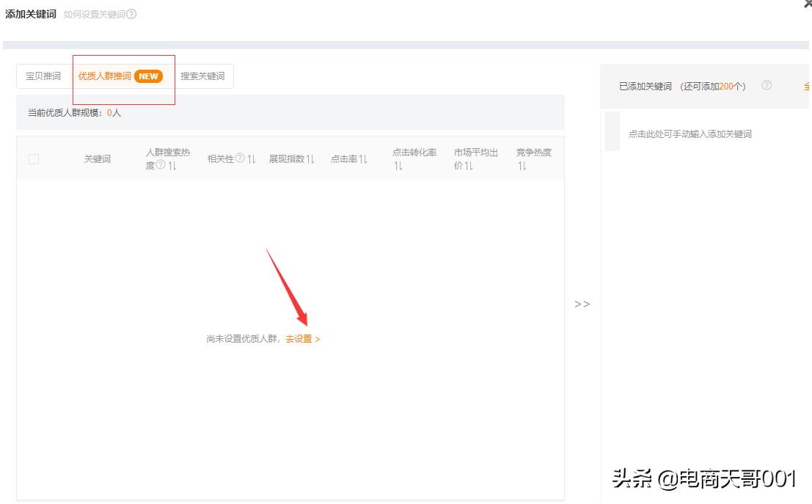Sort by the 竞争热度 column arrows
Viewport: 812px width, 504px height.
(x=522, y=166)
